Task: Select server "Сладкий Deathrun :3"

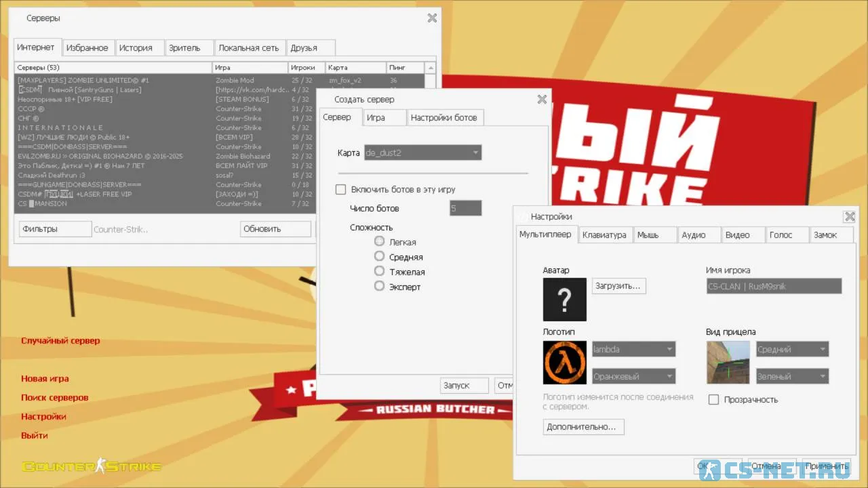Action: [x=165, y=175]
